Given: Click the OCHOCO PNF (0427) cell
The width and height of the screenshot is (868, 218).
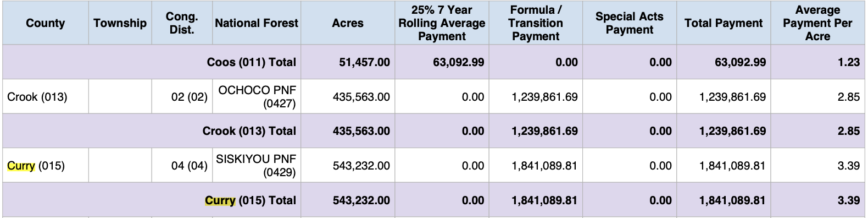Looking at the screenshot, I should point(257,97).
